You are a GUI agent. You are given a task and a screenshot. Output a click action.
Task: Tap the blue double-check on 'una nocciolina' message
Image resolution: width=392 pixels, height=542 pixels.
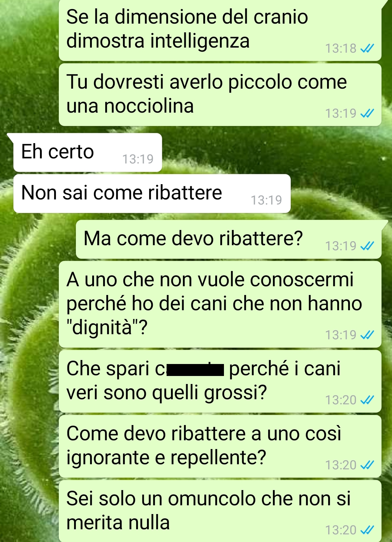(x=367, y=114)
